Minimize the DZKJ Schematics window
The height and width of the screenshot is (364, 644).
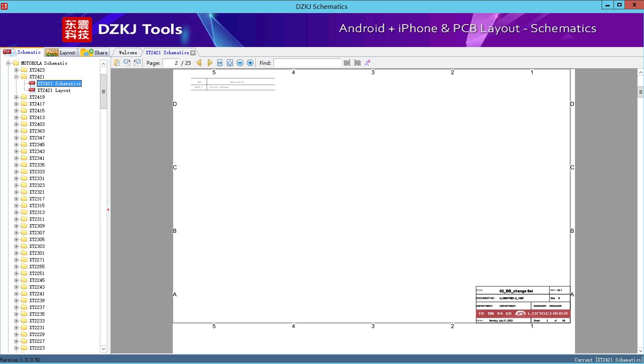(x=608, y=5)
